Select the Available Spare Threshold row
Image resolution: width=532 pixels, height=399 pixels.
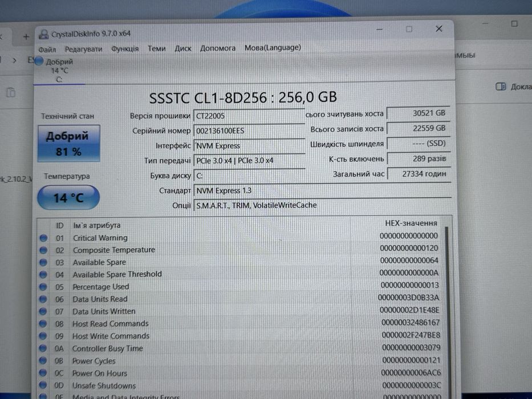pyautogui.click(x=241, y=274)
